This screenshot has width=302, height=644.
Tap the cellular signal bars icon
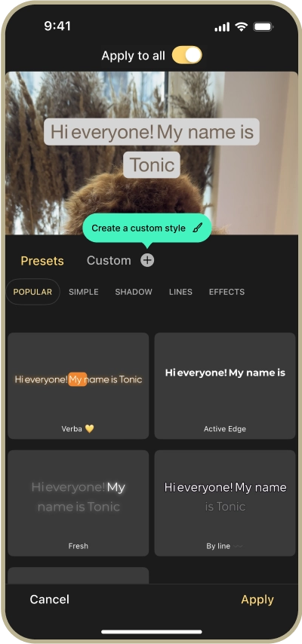[222, 27]
